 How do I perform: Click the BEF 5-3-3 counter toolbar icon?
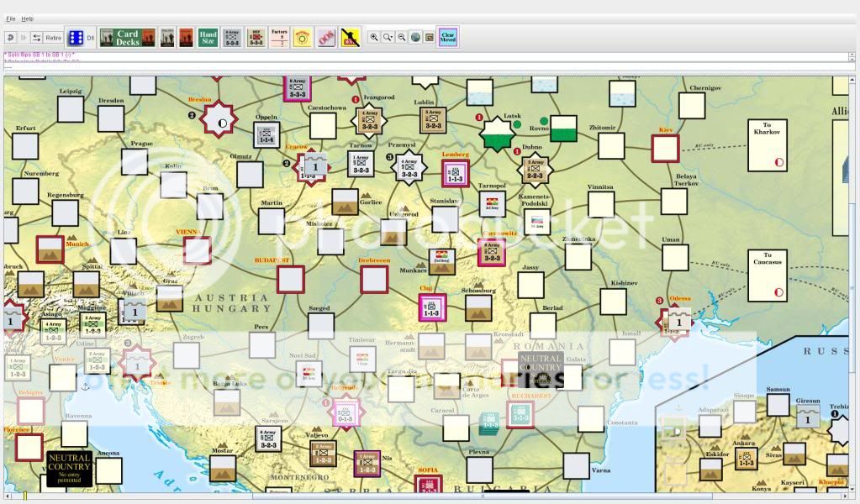pyautogui.click(x=256, y=38)
